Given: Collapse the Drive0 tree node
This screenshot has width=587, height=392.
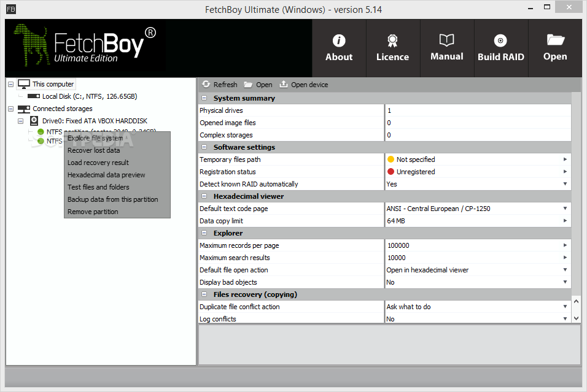Looking at the screenshot, I should [x=21, y=121].
